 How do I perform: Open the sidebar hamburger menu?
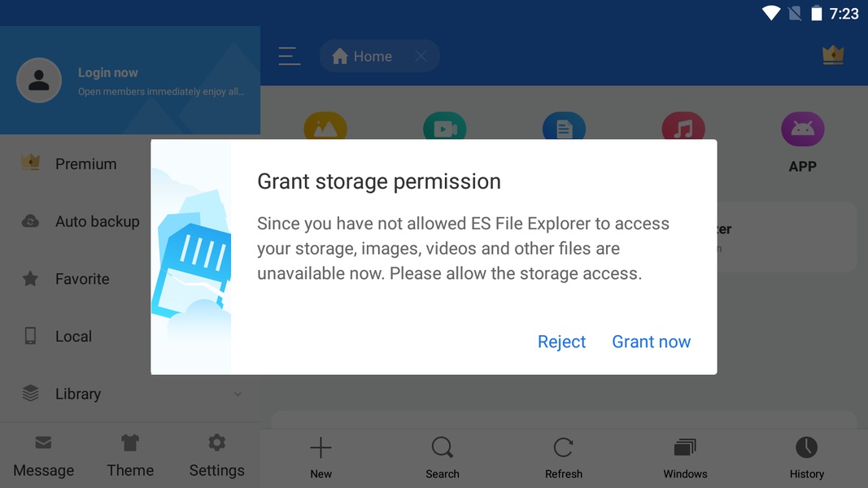click(289, 55)
